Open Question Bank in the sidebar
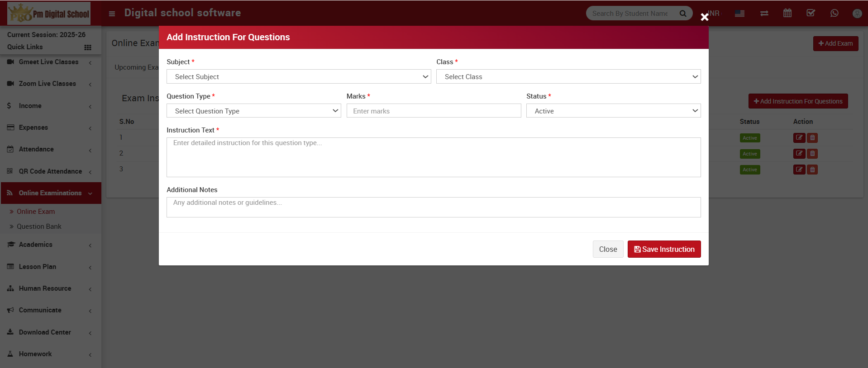 [39, 226]
